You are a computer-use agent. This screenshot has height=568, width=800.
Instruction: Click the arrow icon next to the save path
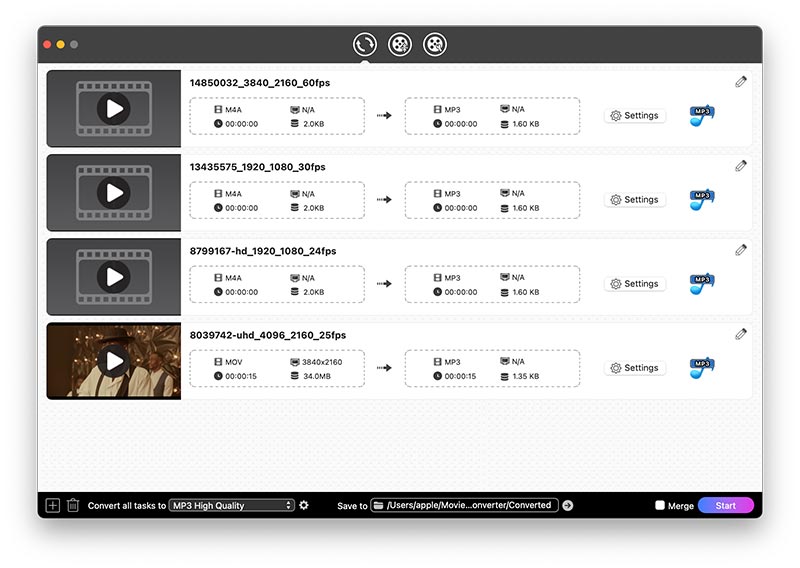coord(568,505)
